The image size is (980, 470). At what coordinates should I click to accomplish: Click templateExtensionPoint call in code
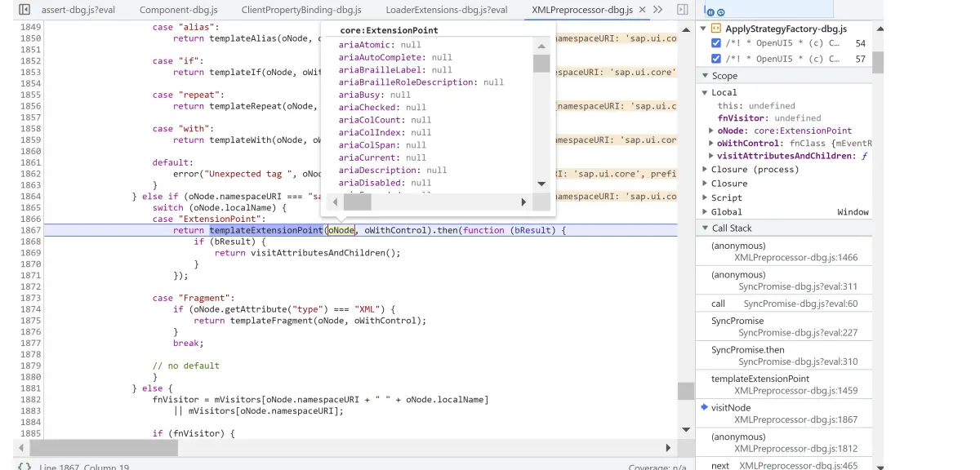coord(266,230)
